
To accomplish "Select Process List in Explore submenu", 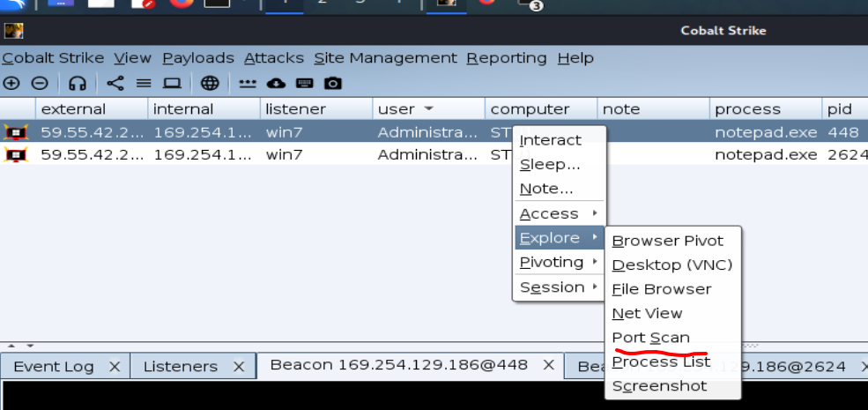I will click(672, 362).
